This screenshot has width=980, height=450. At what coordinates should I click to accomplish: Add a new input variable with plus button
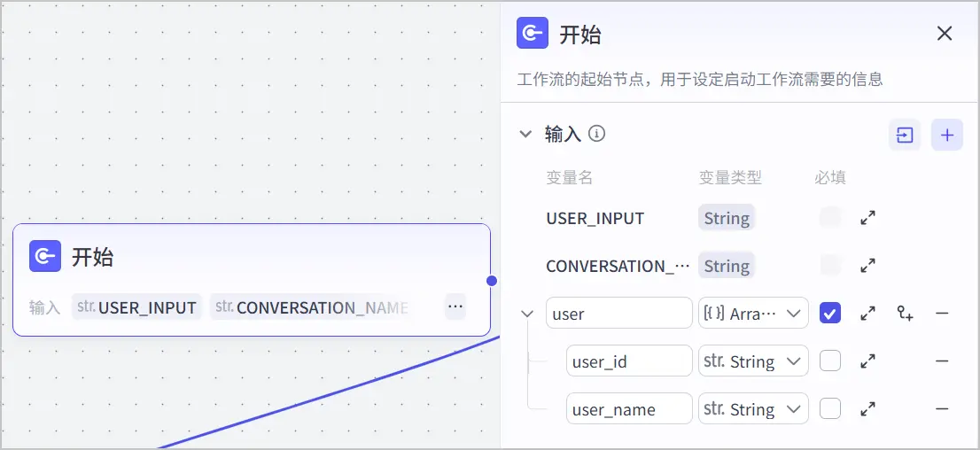(x=947, y=135)
